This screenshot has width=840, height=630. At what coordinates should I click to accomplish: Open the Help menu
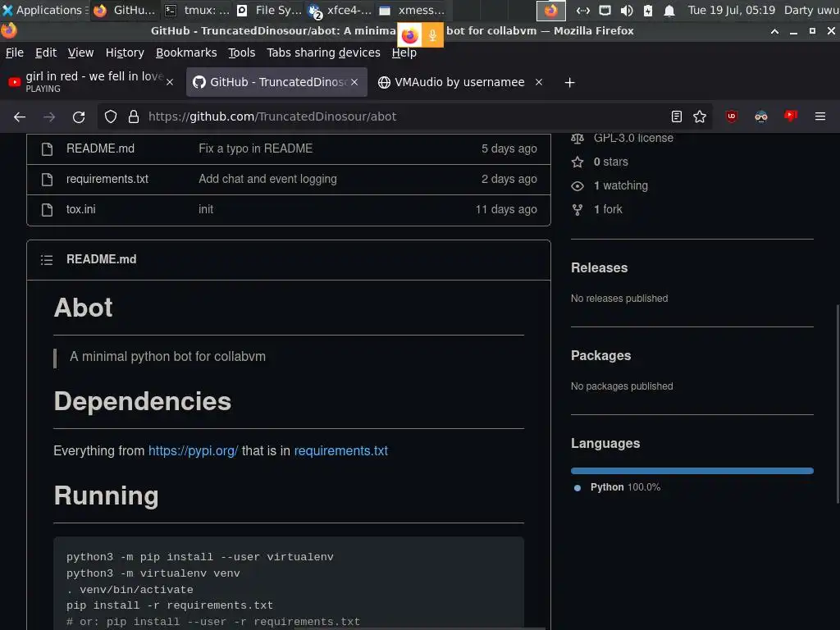[404, 52]
